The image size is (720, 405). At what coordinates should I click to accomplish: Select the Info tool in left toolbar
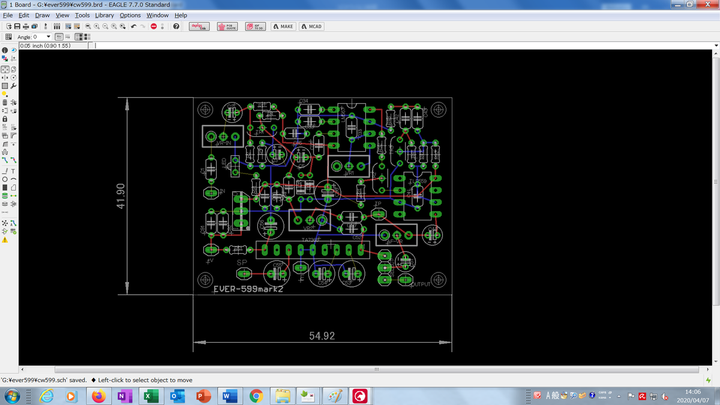[x=5, y=50]
